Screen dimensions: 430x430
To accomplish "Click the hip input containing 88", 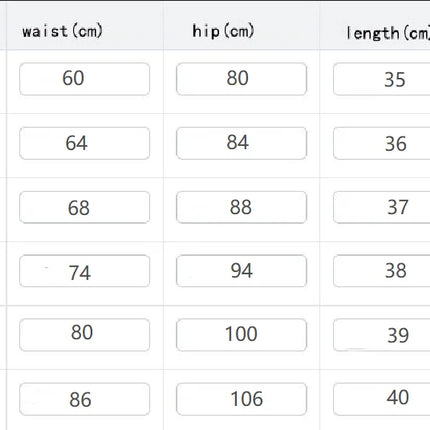I will coord(241,207).
